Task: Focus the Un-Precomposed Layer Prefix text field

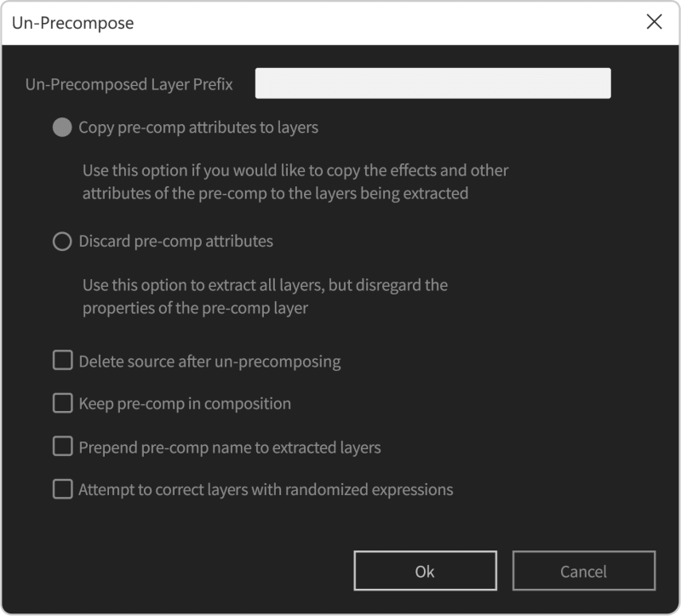Action: tap(432, 83)
